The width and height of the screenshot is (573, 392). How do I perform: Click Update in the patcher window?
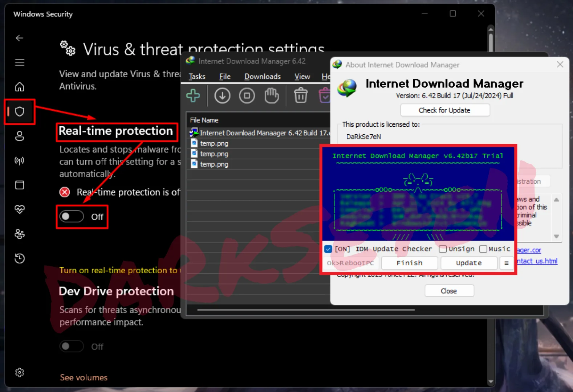pos(469,263)
